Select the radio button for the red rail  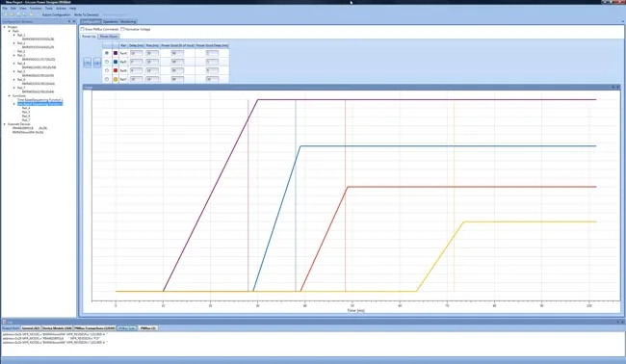(107, 70)
